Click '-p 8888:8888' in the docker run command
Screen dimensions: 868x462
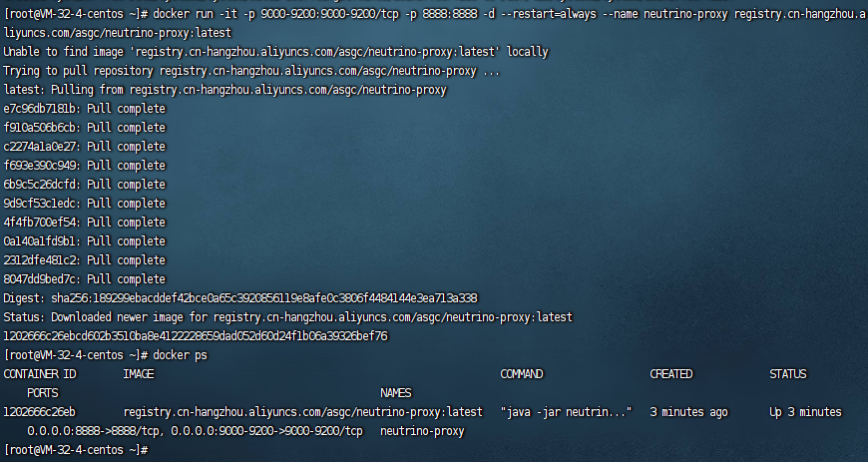click(x=441, y=14)
